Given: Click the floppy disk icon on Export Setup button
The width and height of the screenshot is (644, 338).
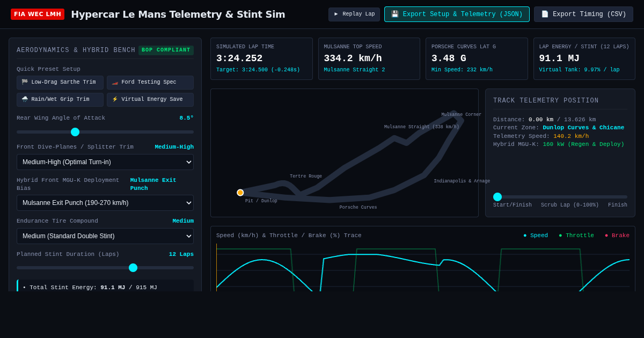Looking at the screenshot, I should pyautogui.click(x=395, y=14).
